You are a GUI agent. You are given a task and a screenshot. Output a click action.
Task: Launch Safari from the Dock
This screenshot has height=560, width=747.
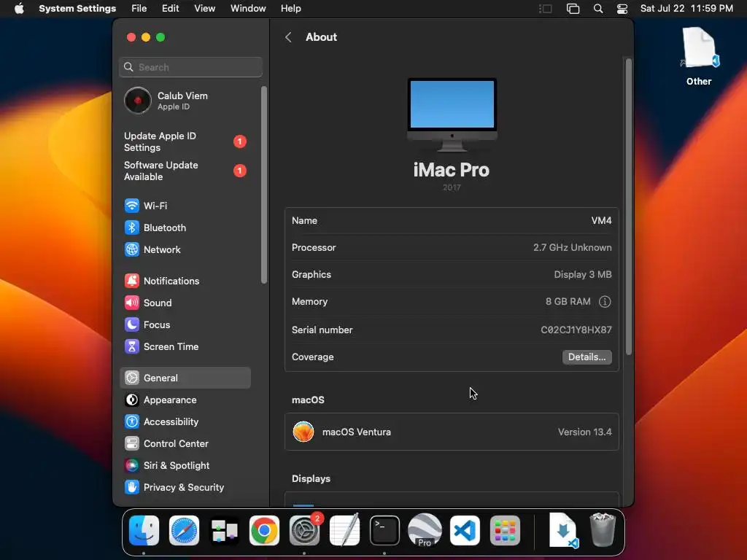184,531
